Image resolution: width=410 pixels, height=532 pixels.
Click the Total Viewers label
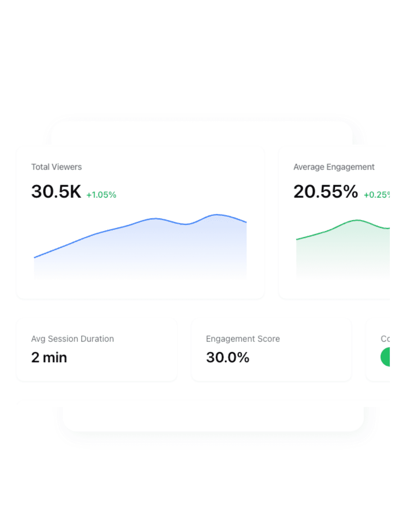(57, 167)
